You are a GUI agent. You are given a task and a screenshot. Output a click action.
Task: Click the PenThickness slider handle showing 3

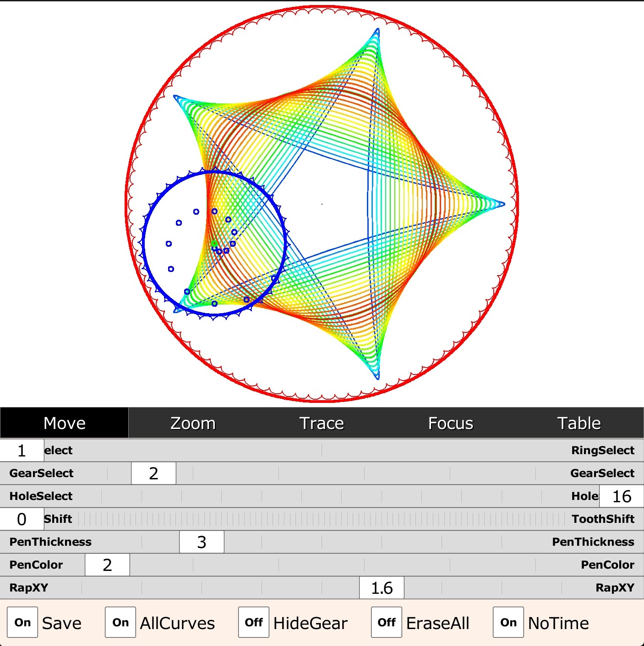[x=202, y=542]
